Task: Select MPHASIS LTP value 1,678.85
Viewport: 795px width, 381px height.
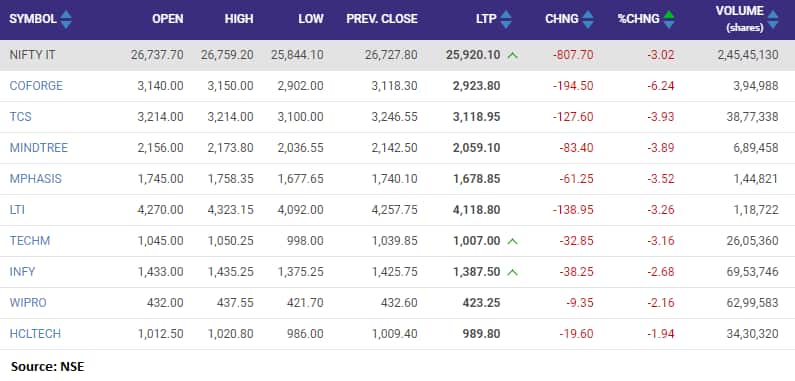Action: 476,179
